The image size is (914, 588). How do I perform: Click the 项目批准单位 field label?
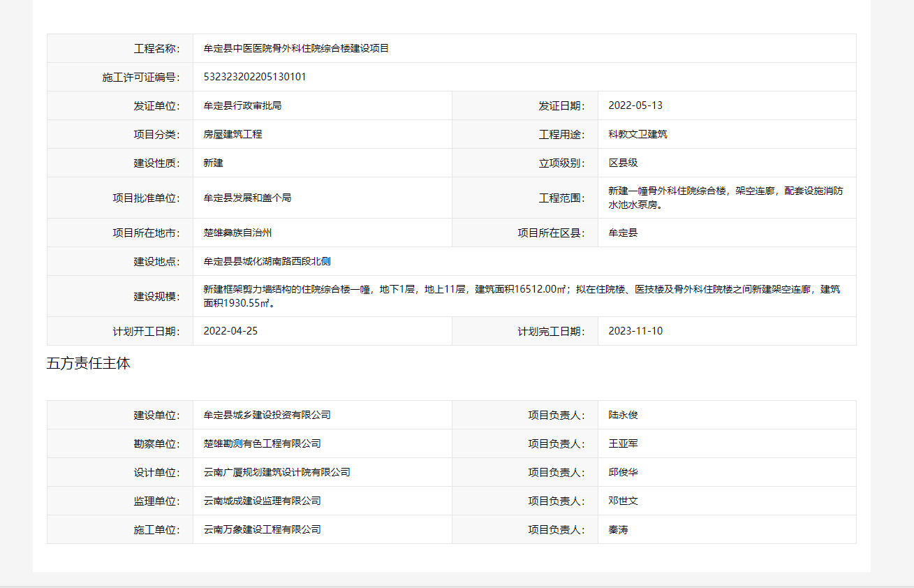click(x=146, y=198)
